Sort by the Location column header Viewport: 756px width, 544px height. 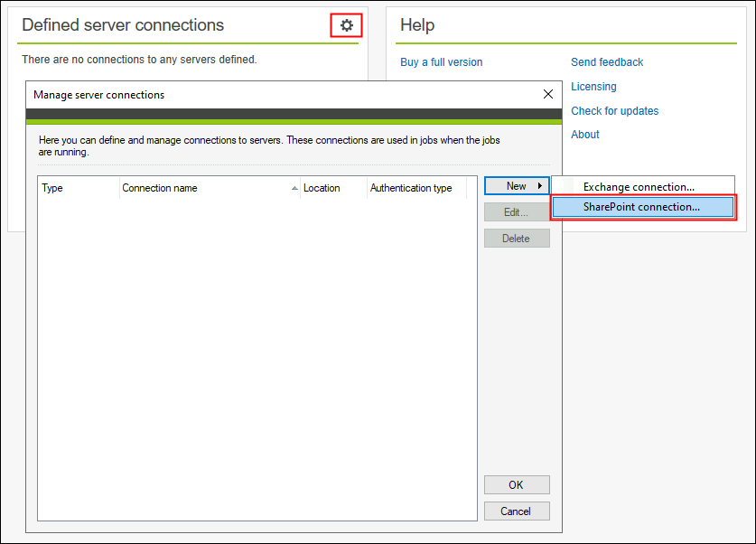(333, 188)
